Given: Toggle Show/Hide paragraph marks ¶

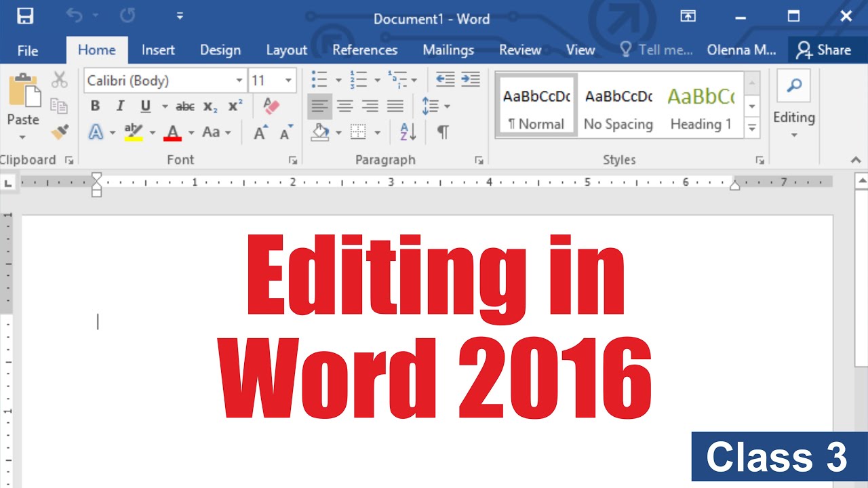Looking at the screenshot, I should [443, 132].
